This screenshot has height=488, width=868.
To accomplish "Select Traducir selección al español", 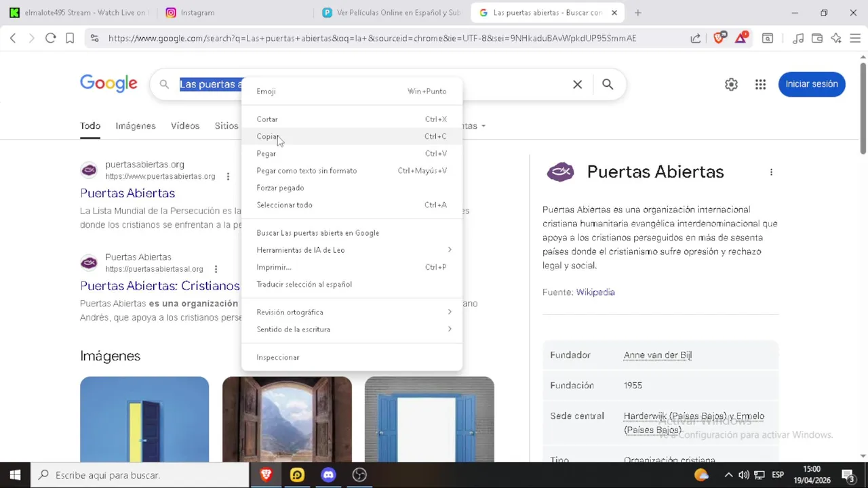I will click(x=352, y=285).
